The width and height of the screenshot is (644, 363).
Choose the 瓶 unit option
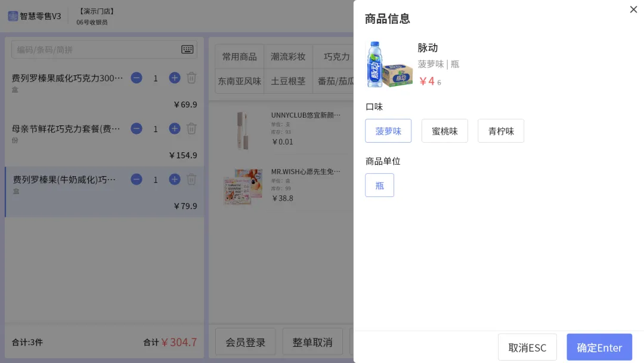tap(379, 185)
